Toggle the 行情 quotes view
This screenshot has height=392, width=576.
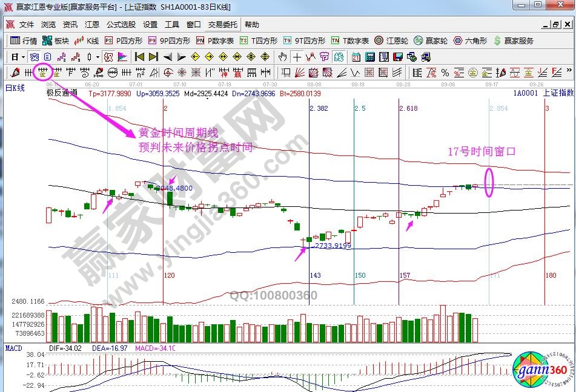coord(24,41)
